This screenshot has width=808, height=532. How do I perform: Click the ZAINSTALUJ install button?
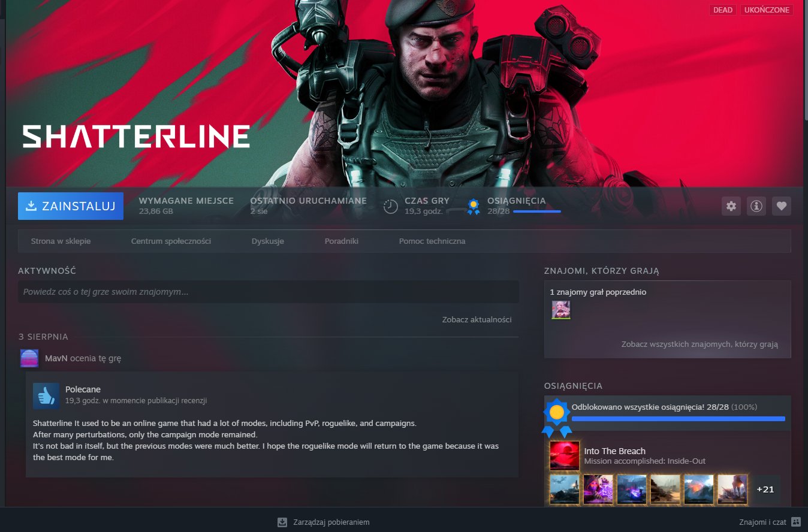point(71,206)
